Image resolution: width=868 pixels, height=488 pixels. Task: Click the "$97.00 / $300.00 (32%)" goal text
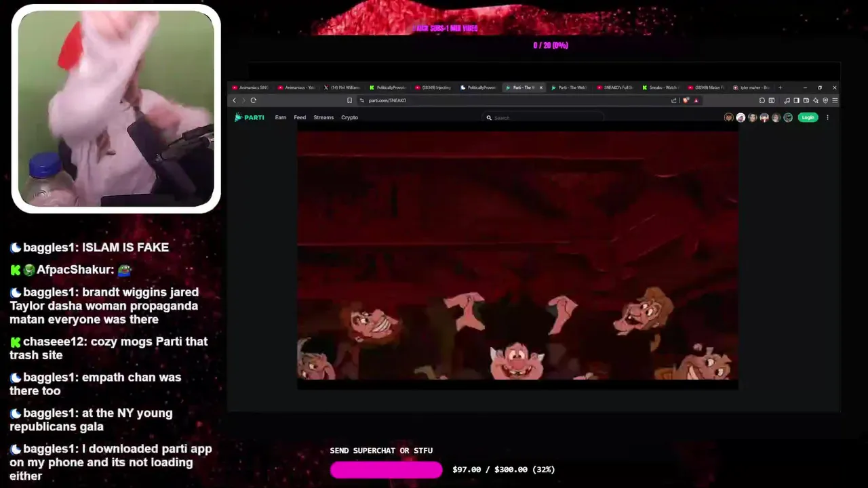pyautogui.click(x=504, y=470)
